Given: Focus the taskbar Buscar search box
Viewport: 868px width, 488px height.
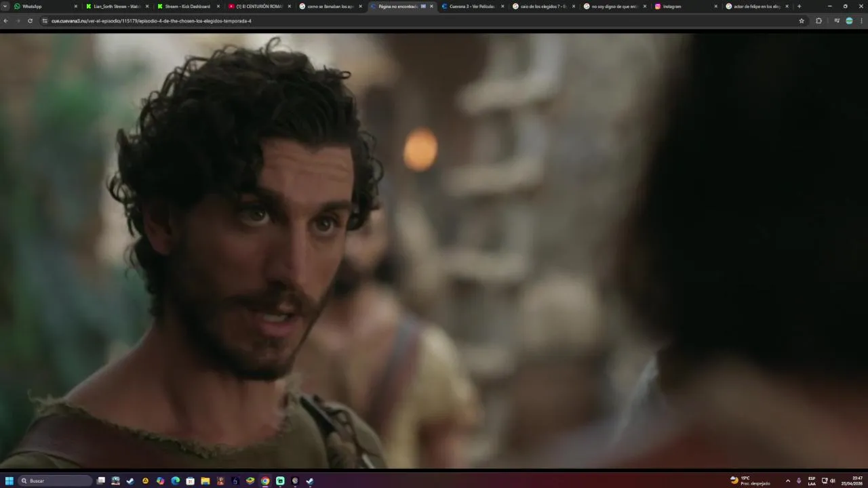Looking at the screenshot, I should [55, 481].
